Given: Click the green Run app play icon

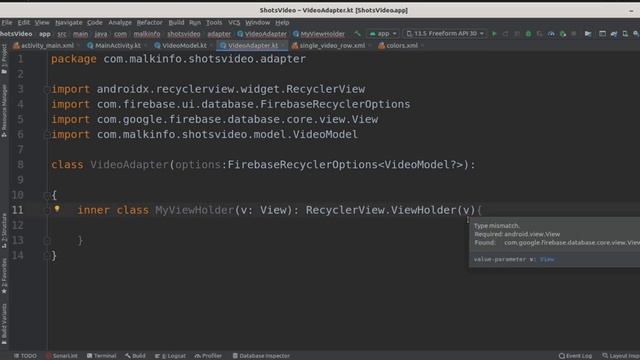Looking at the screenshot, I should click(494, 33).
